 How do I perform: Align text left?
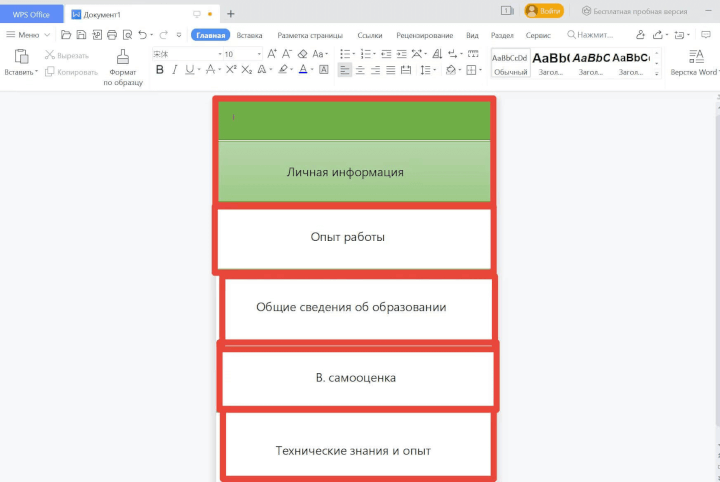pyautogui.click(x=344, y=70)
